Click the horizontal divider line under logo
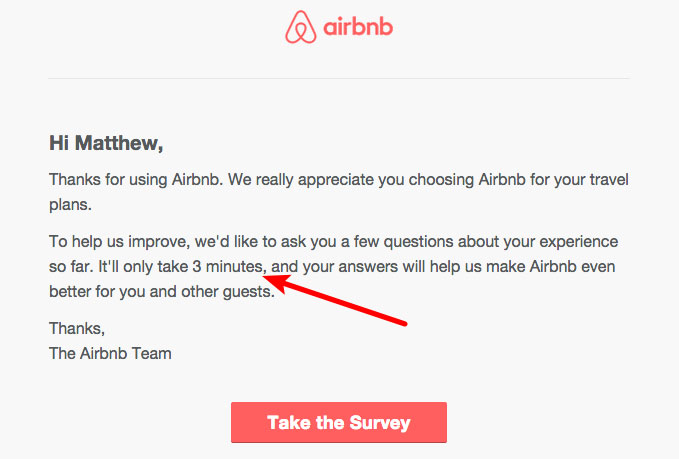 338,78
